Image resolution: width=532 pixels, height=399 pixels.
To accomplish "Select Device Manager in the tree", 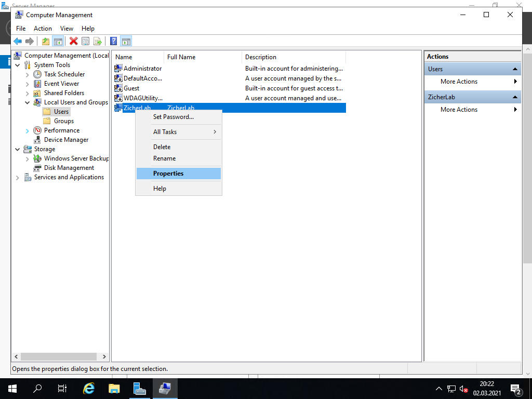I will click(x=66, y=140).
